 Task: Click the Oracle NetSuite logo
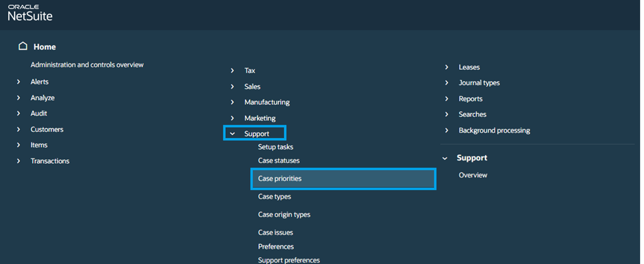coord(30,13)
